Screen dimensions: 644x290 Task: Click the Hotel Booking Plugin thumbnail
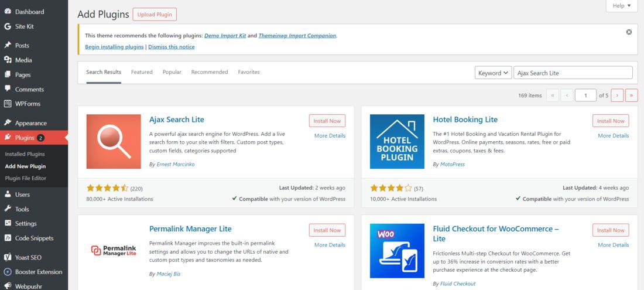coord(397,141)
